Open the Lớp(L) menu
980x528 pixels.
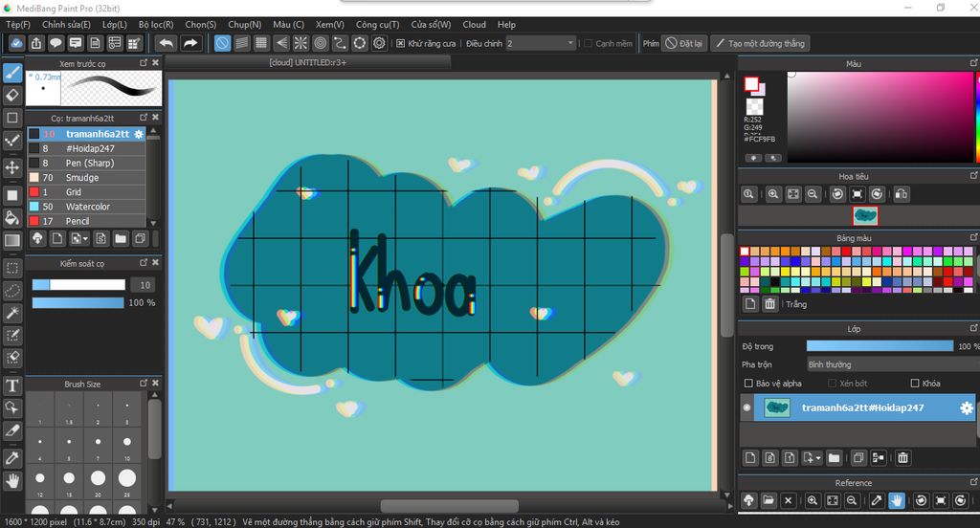click(115, 24)
